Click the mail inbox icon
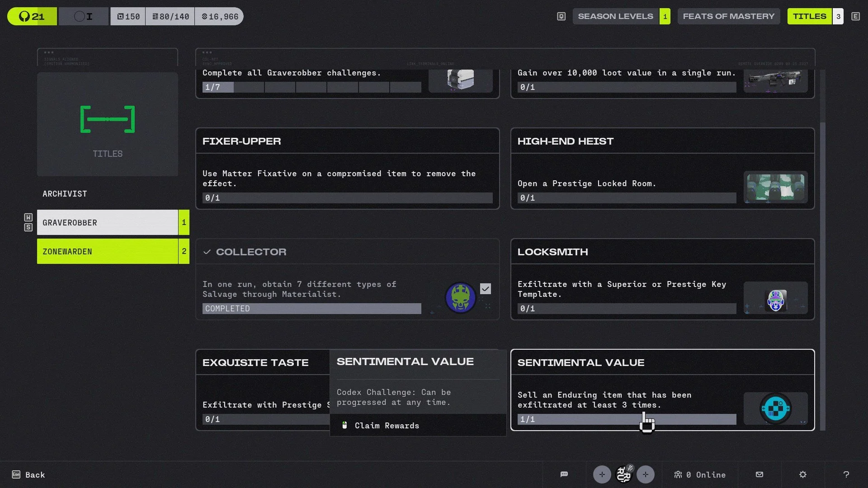The width and height of the screenshot is (868, 488). (759, 474)
